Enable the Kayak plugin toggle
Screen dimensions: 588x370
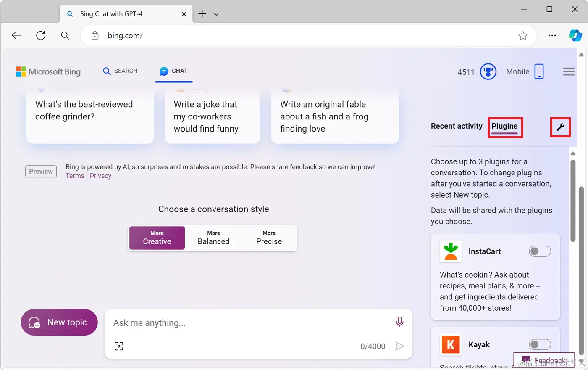tap(540, 345)
